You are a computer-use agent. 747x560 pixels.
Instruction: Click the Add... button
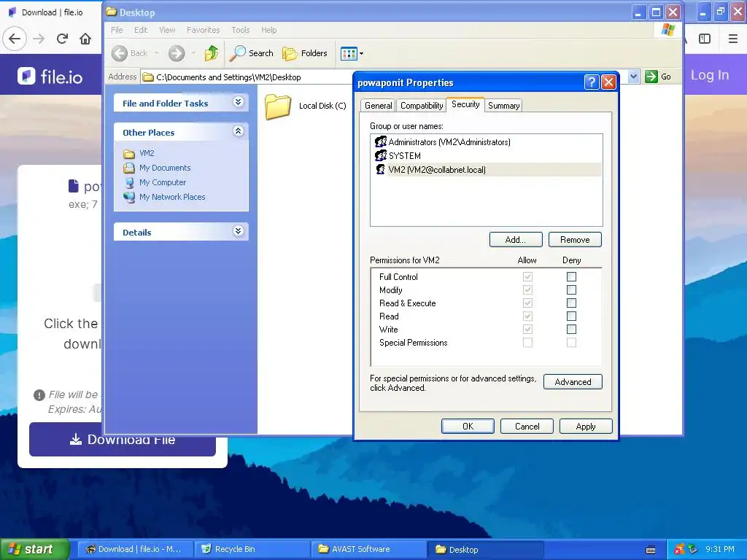tap(516, 239)
